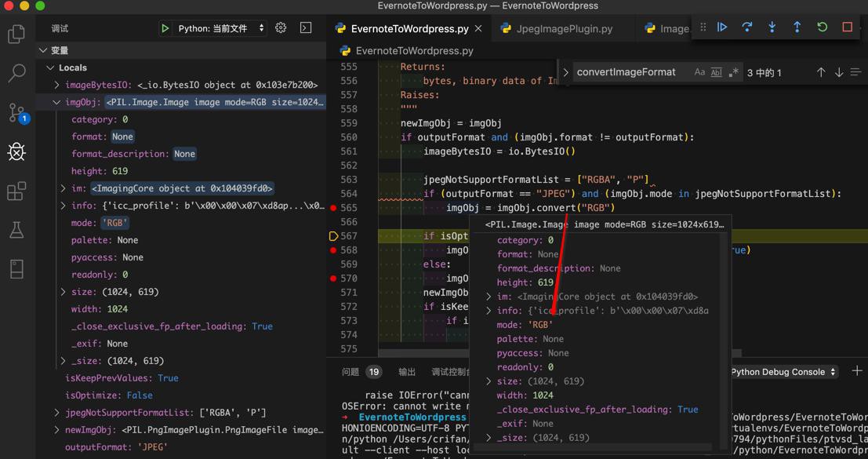This screenshot has height=459, width=868.
Task: Open debug configuration dropdown Python: 当前文件
Action: tap(220, 28)
